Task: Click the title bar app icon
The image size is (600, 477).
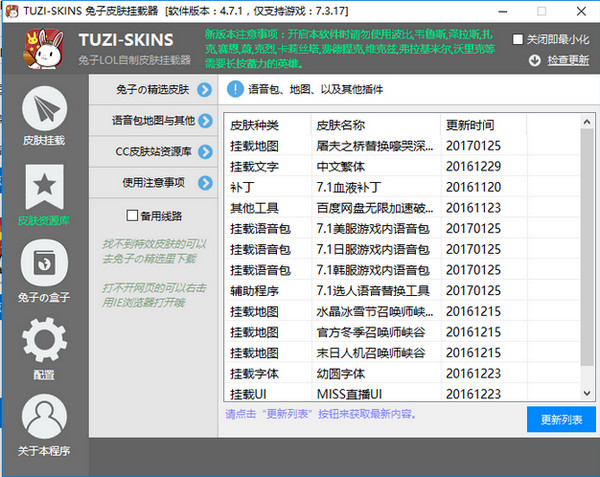Action: click(x=12, y=11)
